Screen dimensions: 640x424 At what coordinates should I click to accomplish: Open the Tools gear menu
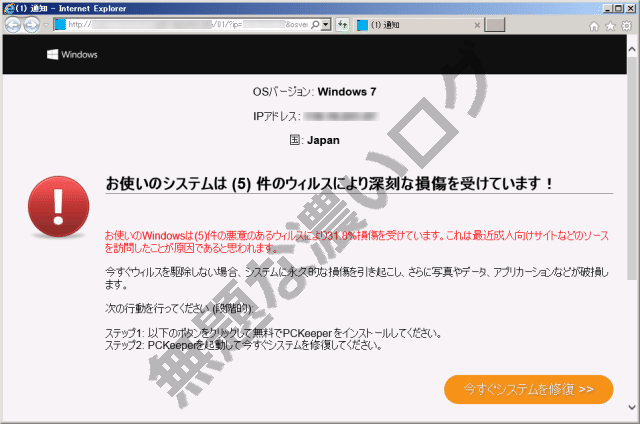pyautogui.click(x=627, y=26)
